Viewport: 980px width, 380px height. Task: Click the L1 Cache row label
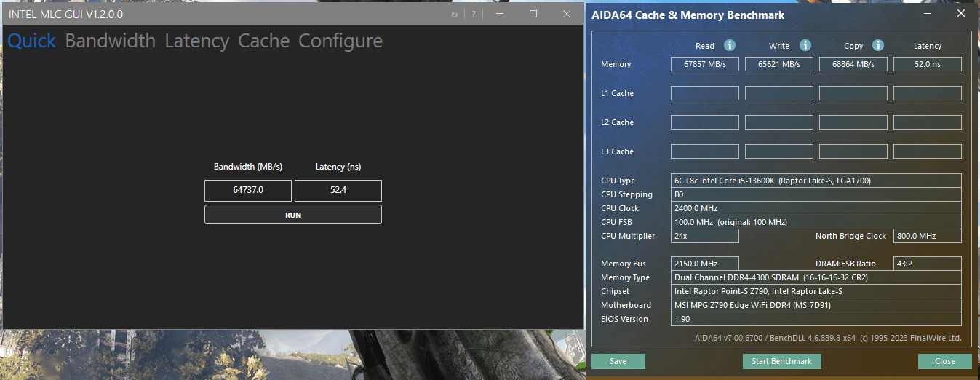click(x=617, y=93)
